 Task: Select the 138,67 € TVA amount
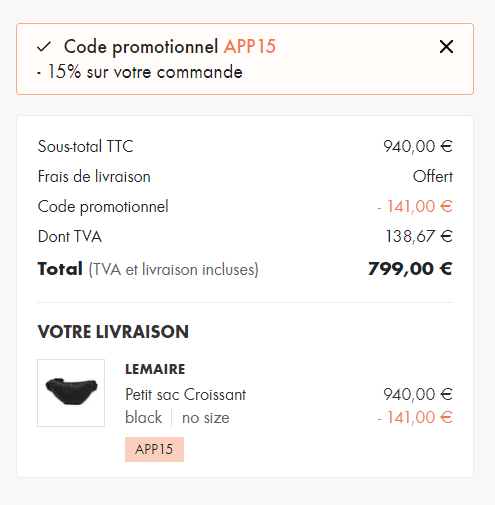pos(419,236)
